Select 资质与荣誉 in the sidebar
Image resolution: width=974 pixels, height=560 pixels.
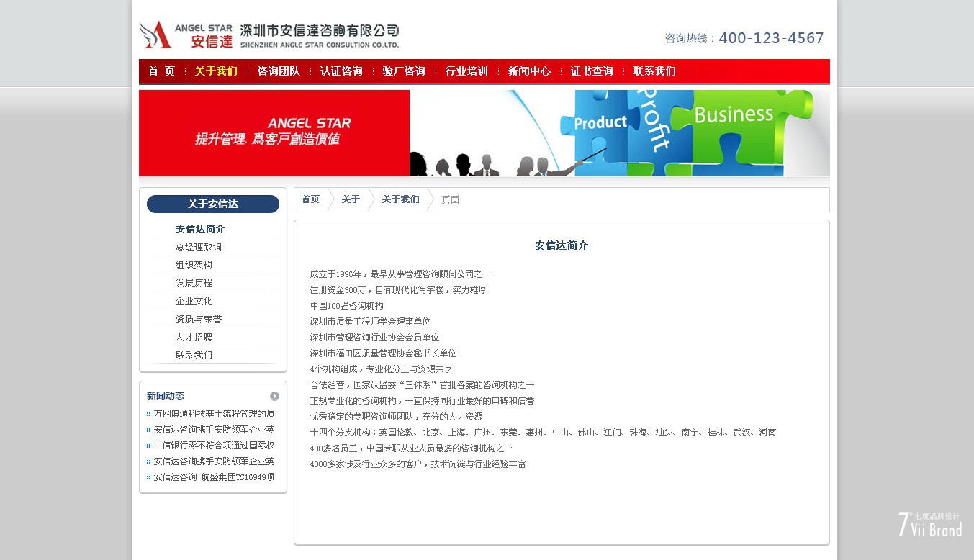click(x=199, y=319)
